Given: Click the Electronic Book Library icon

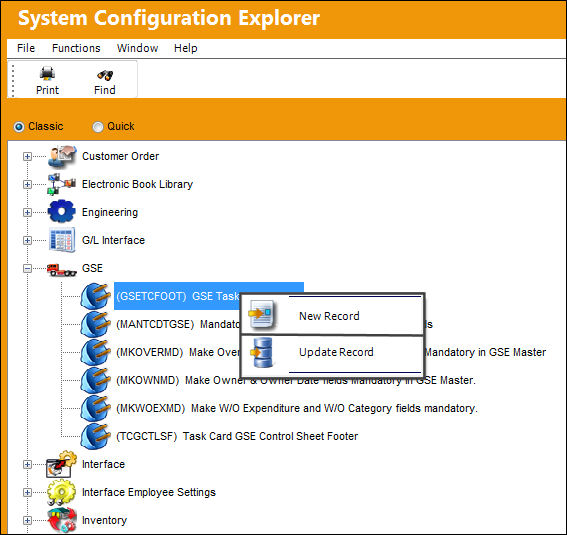Looking at the screenshot, I should click(61, 184).
